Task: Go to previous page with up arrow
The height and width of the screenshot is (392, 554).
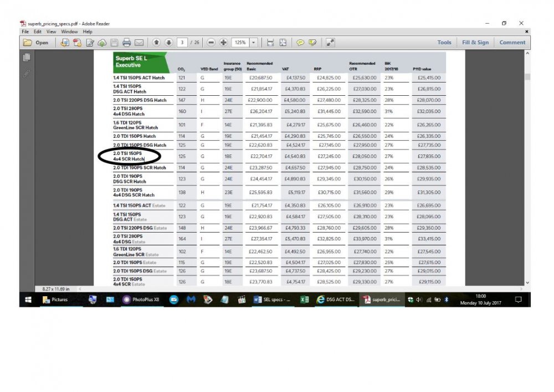Action: [156, 43]
